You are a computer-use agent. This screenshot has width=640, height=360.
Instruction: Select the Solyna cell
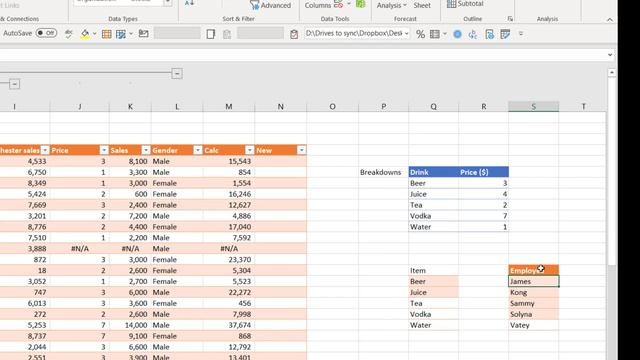(533, 314)
